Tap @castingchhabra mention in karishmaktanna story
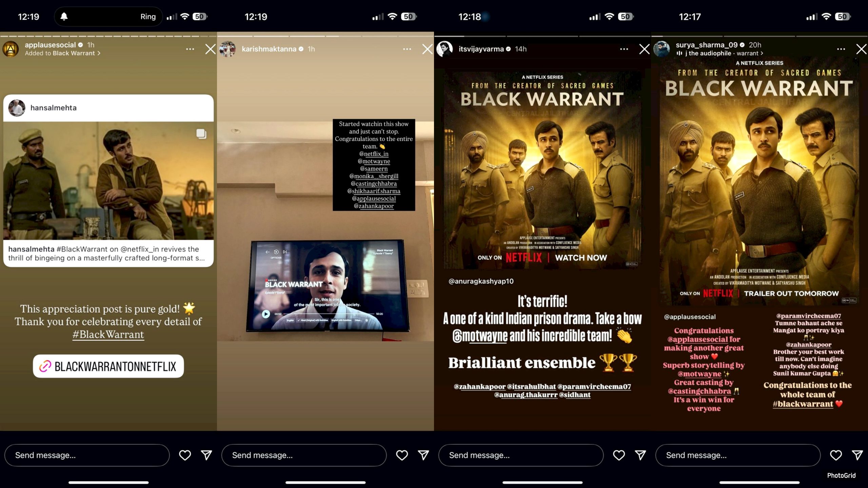The image size is (868, 488). point(374,184)
